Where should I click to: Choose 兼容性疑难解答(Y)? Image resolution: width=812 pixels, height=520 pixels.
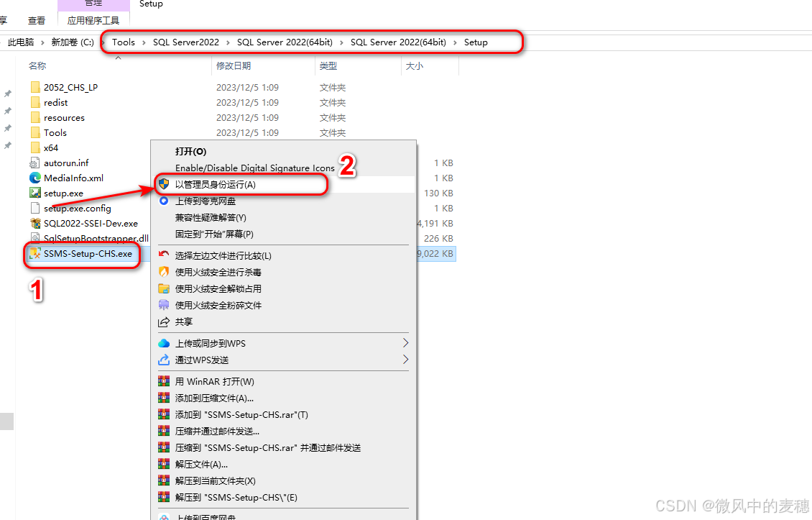coord(211,217)
